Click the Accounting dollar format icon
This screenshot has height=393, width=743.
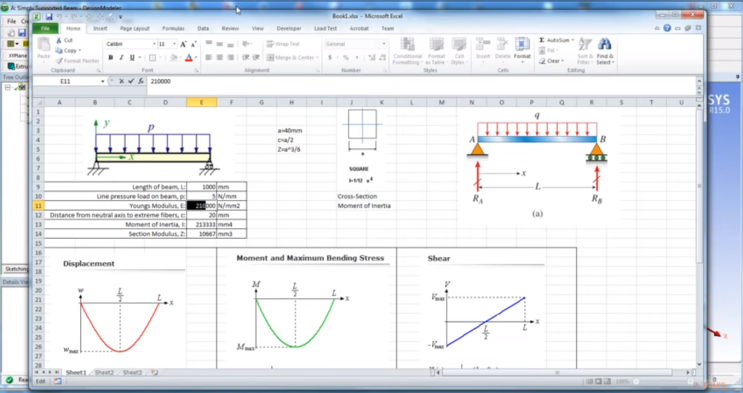[330, 57]
